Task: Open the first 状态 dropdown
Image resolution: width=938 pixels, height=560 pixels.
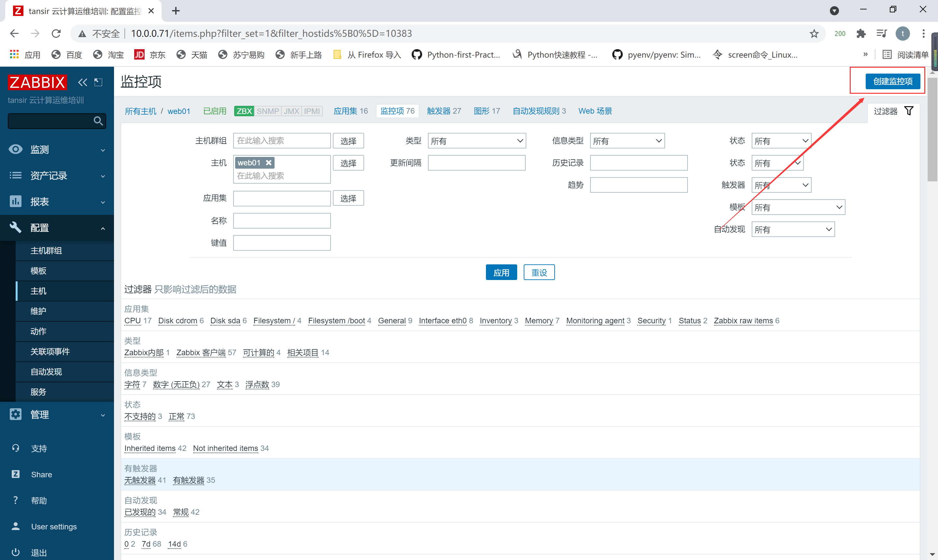Action: (781, 141)
